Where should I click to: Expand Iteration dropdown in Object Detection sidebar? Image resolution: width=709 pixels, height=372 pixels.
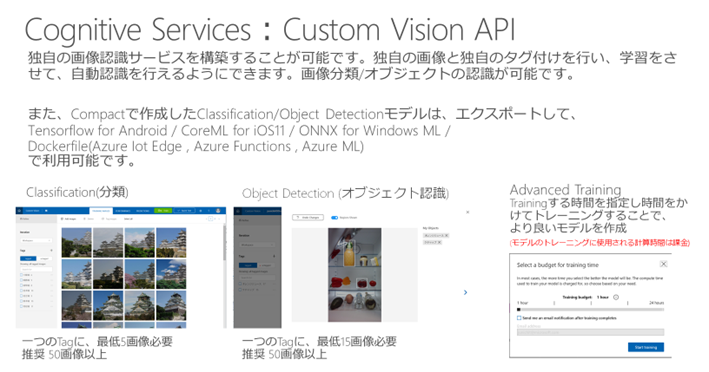[257, 245]
